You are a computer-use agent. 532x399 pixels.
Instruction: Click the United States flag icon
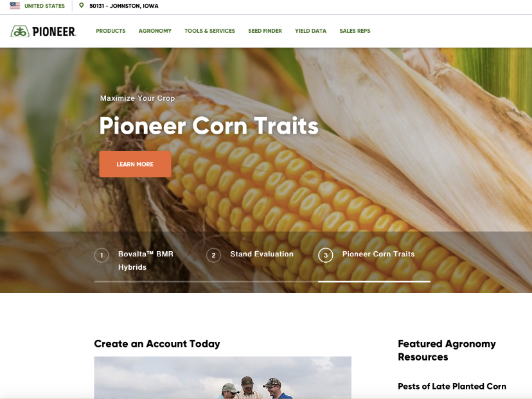tap(15, 5)
